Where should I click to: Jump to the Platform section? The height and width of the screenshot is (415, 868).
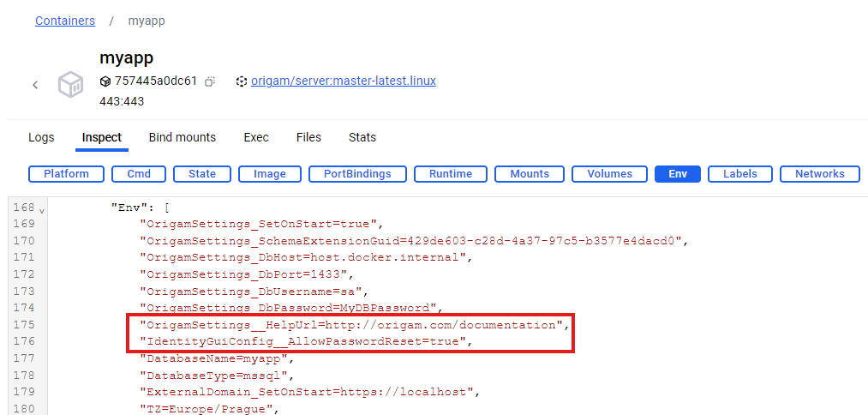point(67,174)
